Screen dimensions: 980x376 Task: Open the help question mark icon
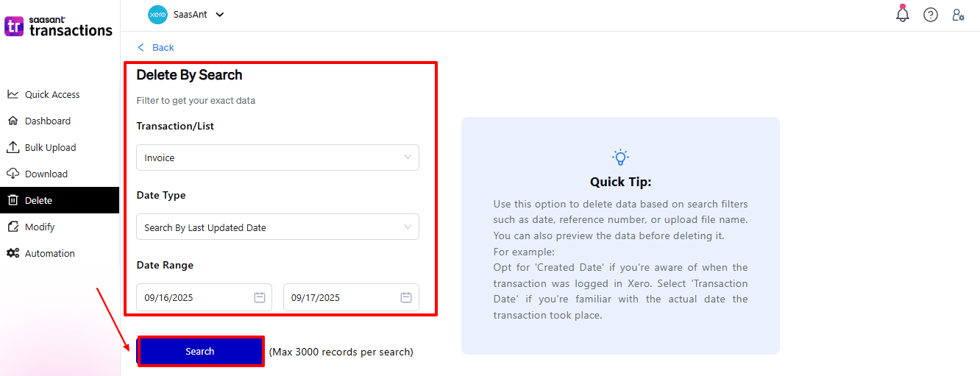931,15
